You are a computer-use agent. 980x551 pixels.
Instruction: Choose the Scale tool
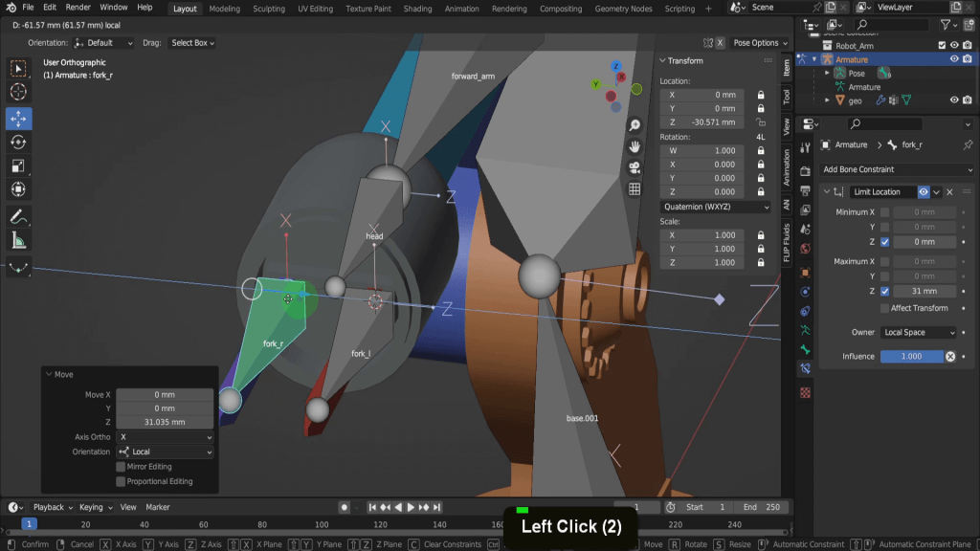pos(18,165)
